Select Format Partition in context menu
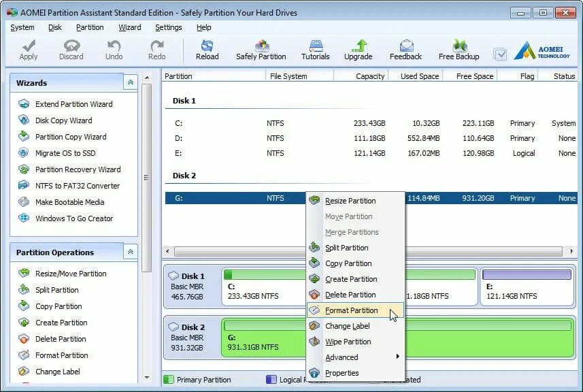The height and width of the screenshot is (392, 583). [356, 310]
